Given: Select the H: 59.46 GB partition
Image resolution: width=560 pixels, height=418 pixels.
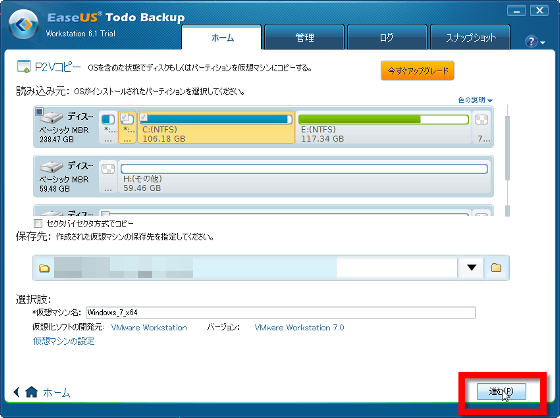Looking at the screenshot, I should [x=304, y=176].
